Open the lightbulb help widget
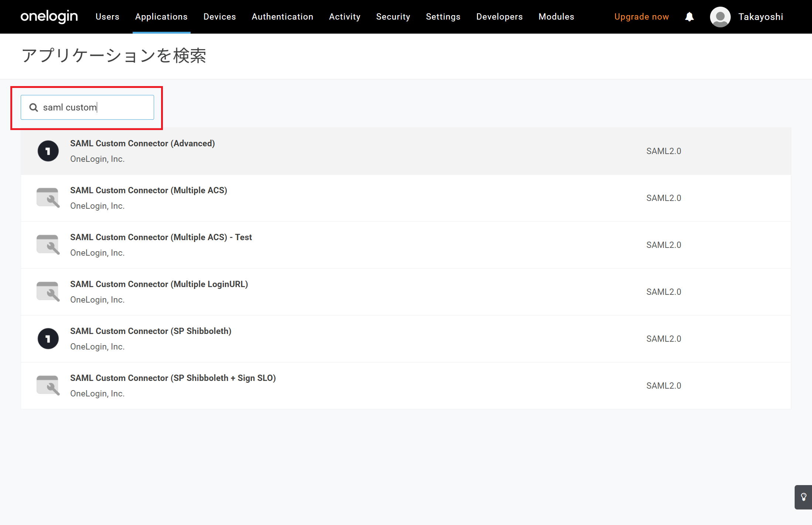Viewport: 812px width, 525px height. point(804,497)
